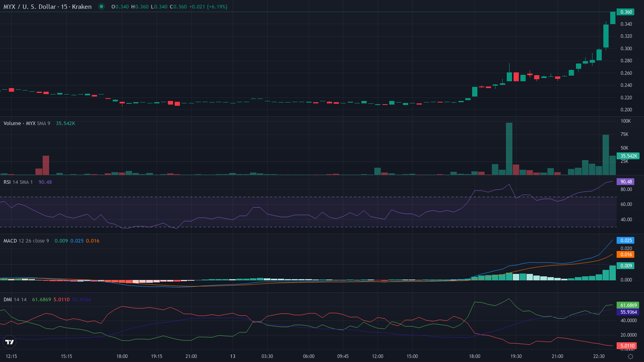The height and width of the screenshot is (362, 644).
Task: Click 0.300 on the price axis
Action: coord(626,49)
